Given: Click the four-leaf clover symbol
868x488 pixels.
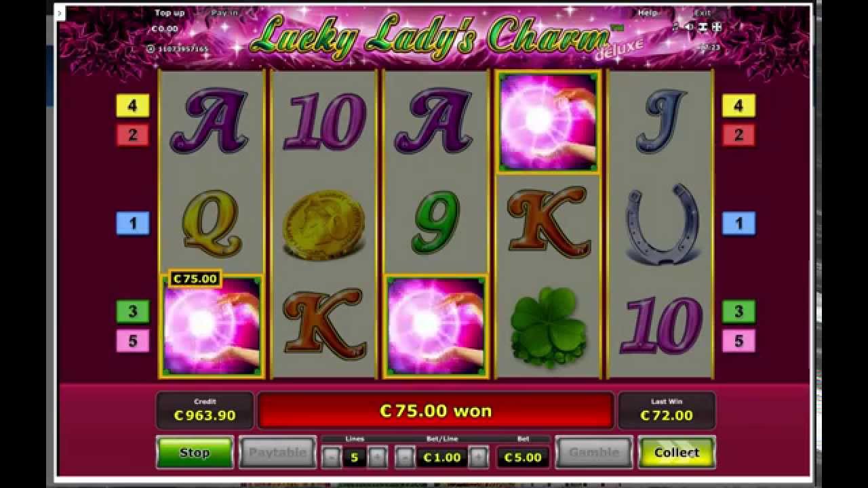Looking at the screenshot, I should pos(548,329).
